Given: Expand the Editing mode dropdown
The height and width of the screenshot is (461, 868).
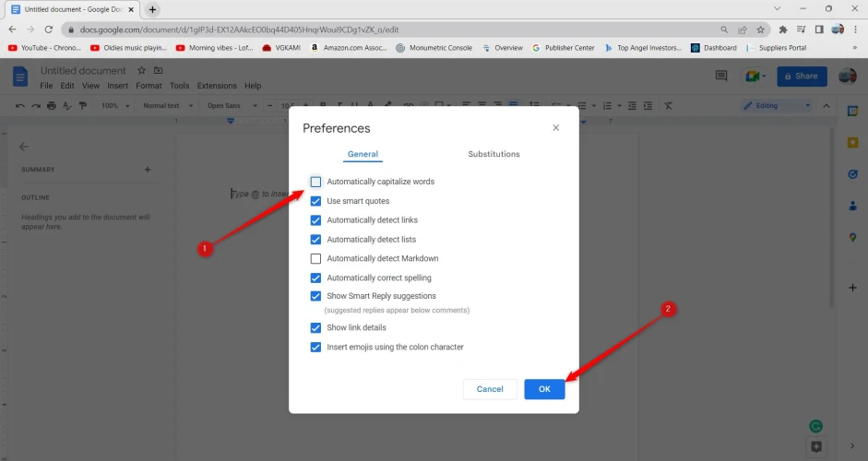Looking at the screenshot, I should pos(777,106).
